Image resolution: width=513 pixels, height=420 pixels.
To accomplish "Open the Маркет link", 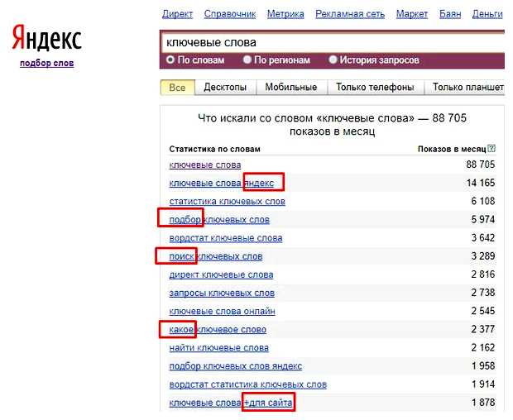I will pyautogui.click(x=412, y=14).
